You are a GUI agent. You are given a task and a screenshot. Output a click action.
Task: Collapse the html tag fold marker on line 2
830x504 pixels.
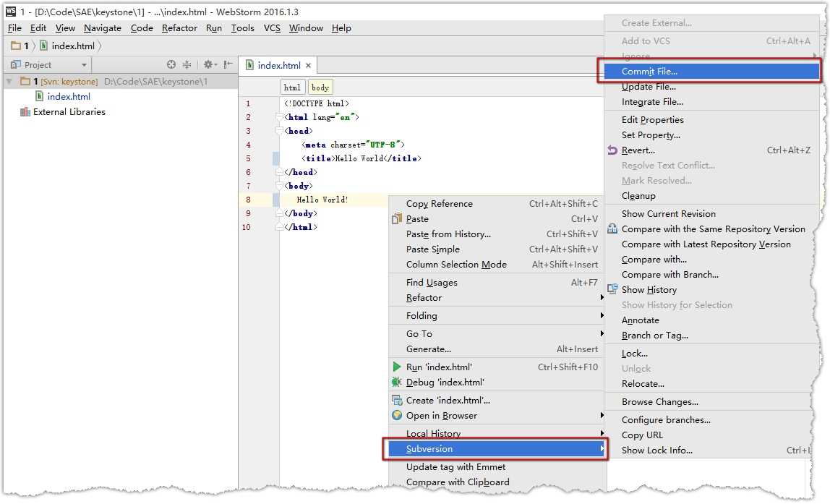(279, 117)
